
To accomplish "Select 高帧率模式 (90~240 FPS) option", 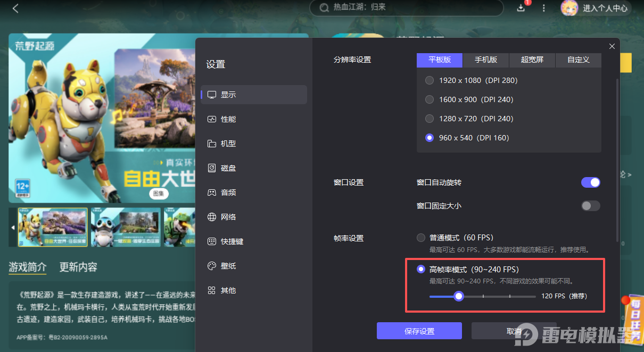I will coord(421,270).
